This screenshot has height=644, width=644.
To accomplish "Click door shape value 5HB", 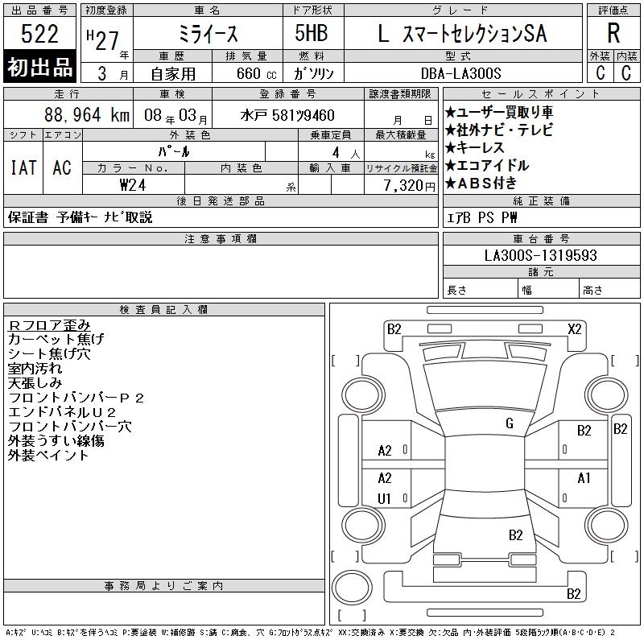I will pyautogui.click(x=312, y=33).
